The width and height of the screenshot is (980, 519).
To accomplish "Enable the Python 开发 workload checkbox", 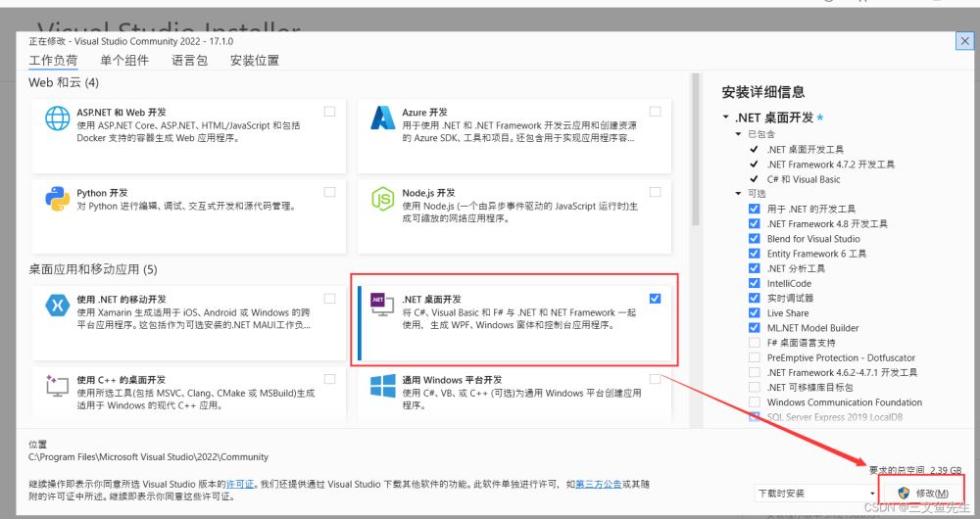I will (329, 191).
